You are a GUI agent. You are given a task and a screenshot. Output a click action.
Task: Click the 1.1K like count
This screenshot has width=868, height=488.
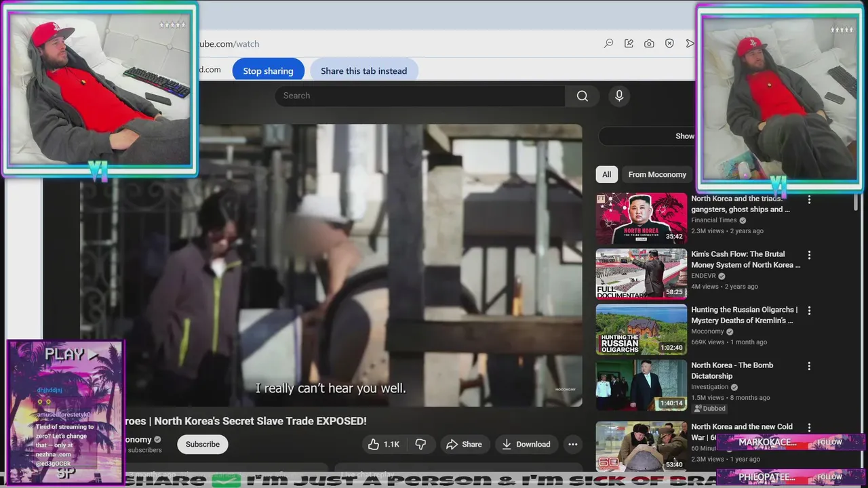pyautogui.click(x=391, y=445)
